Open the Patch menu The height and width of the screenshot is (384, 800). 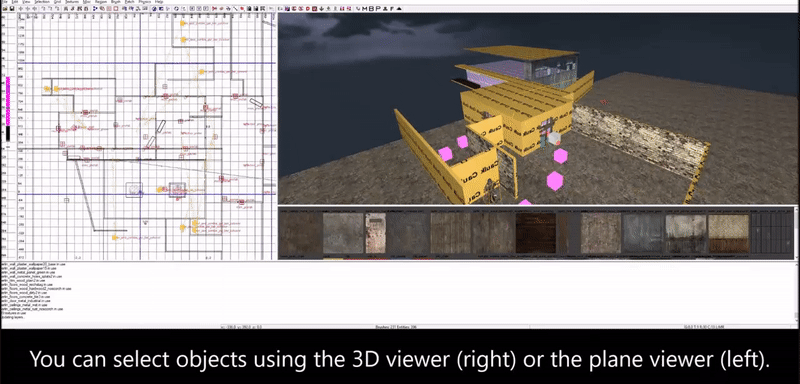129,2
